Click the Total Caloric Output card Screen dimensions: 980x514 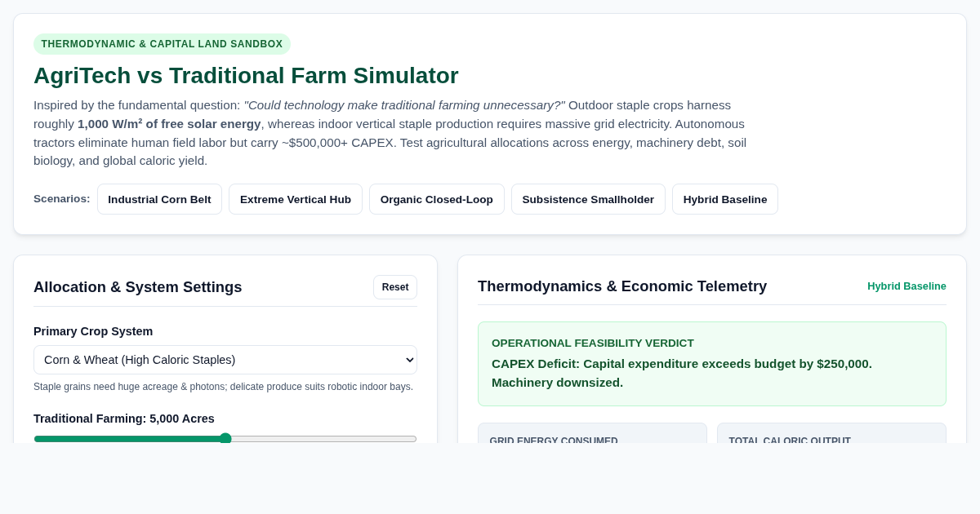tap(831, 433)
